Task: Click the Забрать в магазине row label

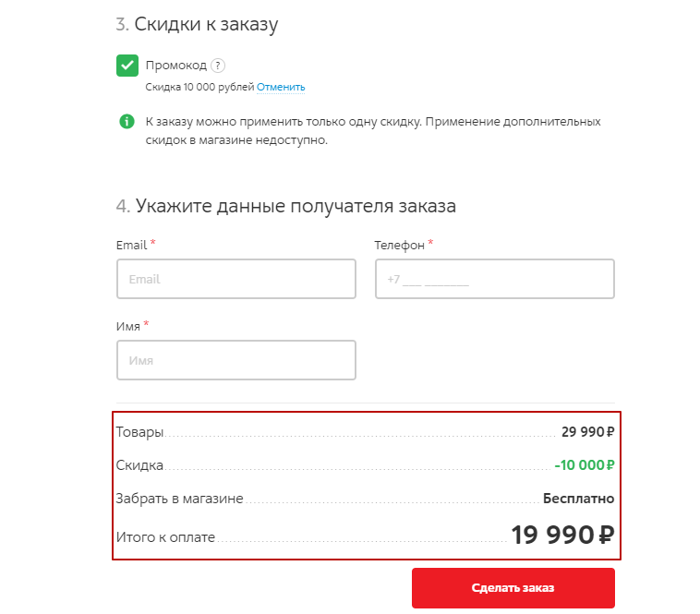Action: [179, 499]
